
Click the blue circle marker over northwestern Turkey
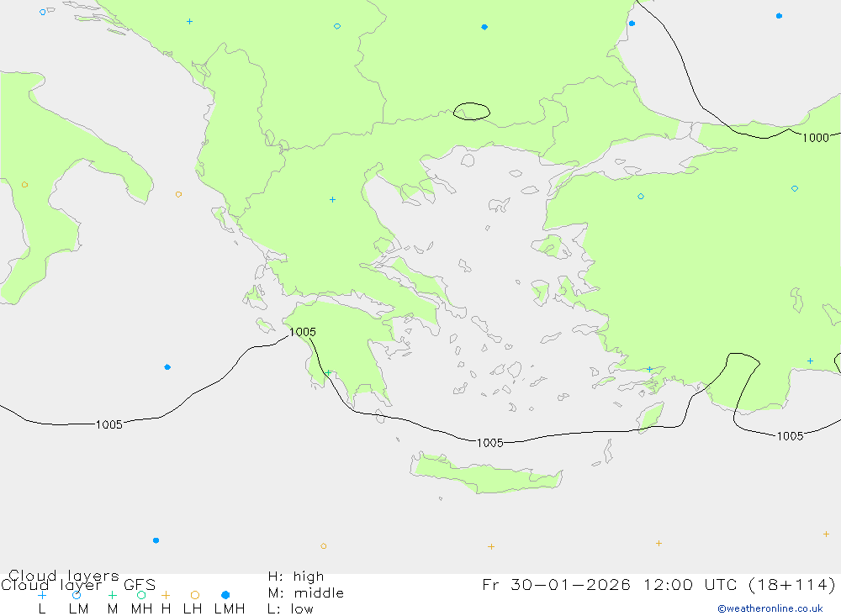point(640,196)
